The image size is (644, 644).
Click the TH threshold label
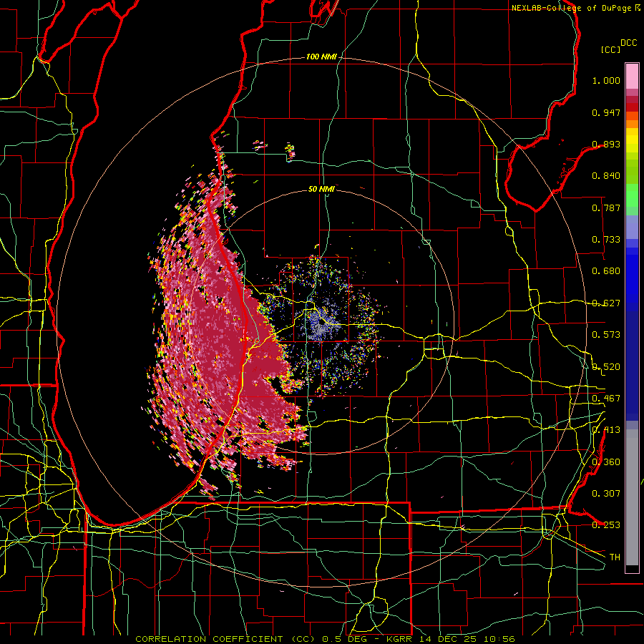(615, 557)
